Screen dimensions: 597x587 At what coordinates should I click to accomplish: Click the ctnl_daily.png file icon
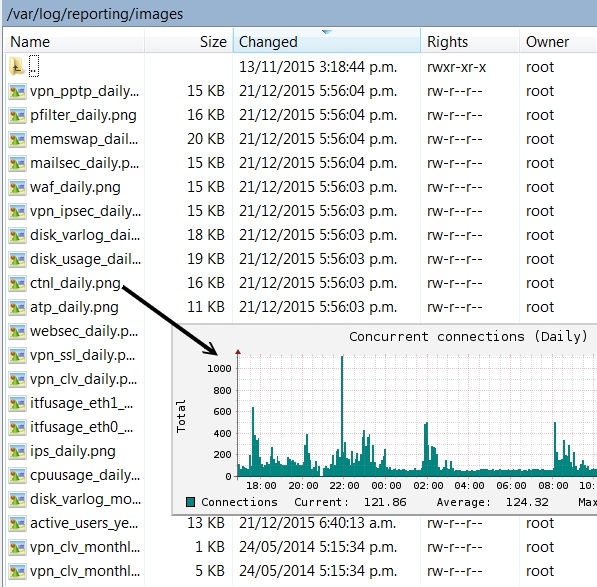pyautogui.click(x=18, y=283)
